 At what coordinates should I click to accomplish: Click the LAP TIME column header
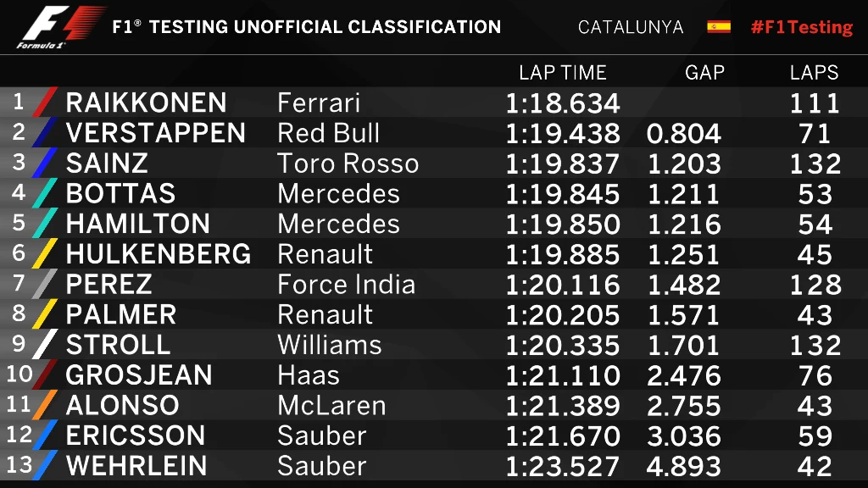[563, 73]
